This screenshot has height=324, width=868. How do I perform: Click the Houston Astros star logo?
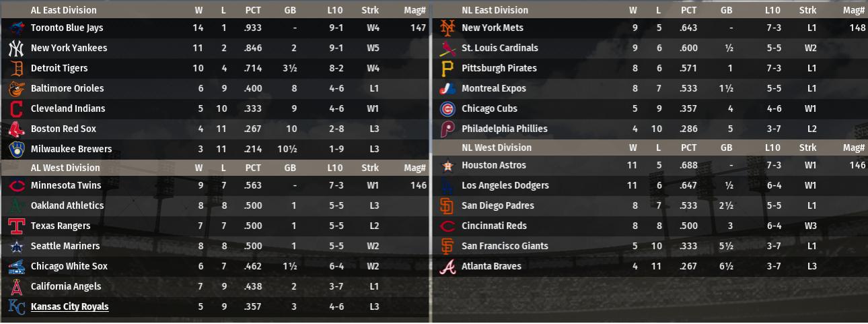point(447,166)
